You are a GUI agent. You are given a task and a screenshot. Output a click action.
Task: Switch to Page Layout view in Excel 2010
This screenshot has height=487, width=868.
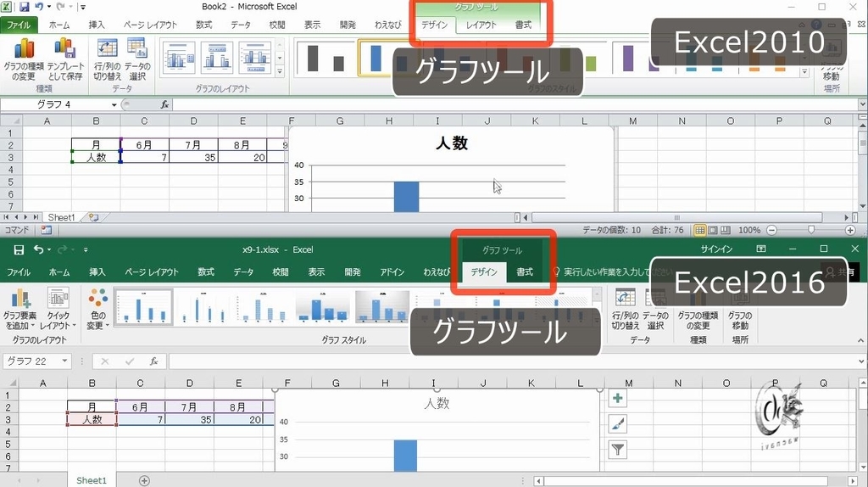coord(713,230)
